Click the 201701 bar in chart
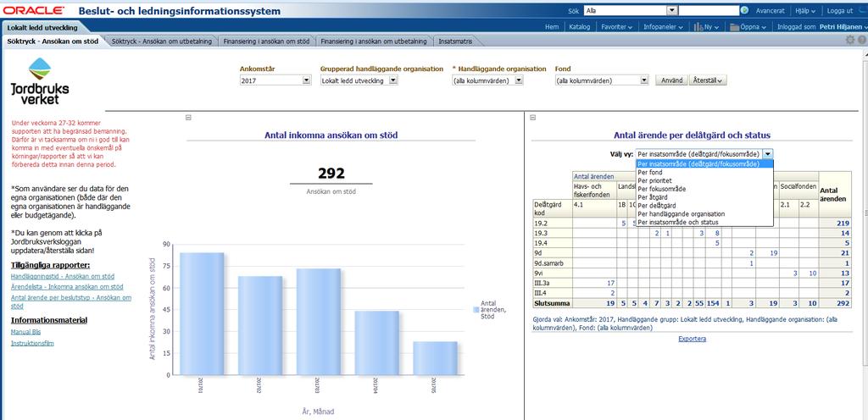 [x=202, y=314]
